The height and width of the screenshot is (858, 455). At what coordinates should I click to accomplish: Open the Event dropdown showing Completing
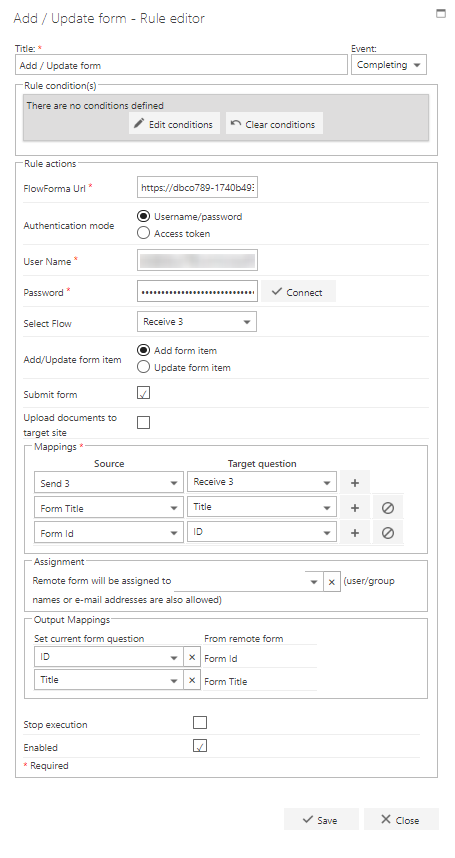389,65
